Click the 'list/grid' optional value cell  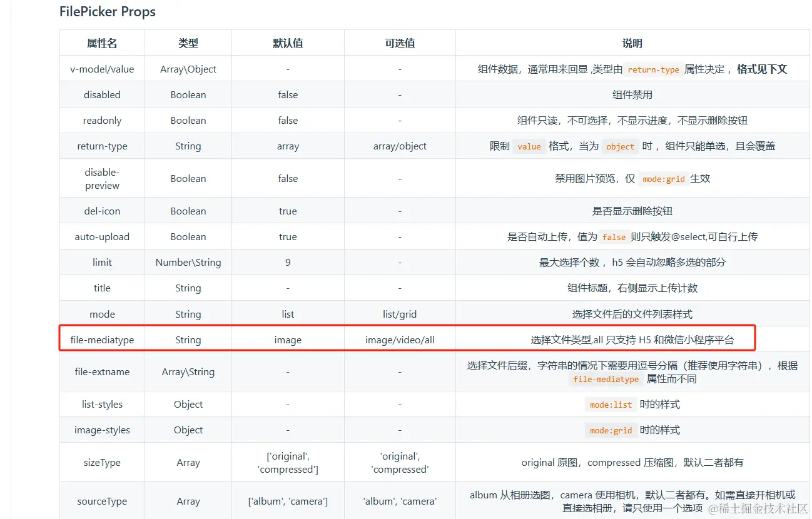[400, 314]
